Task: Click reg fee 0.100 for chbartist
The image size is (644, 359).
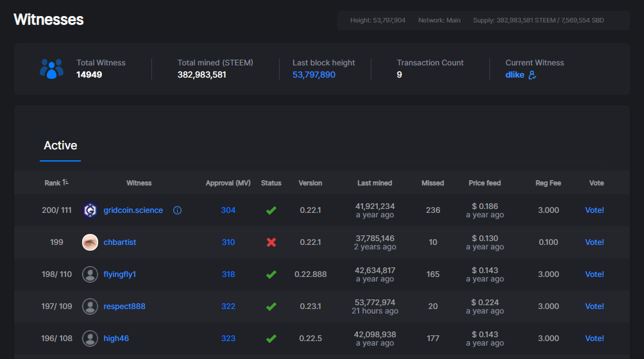Action: point(548,242)
